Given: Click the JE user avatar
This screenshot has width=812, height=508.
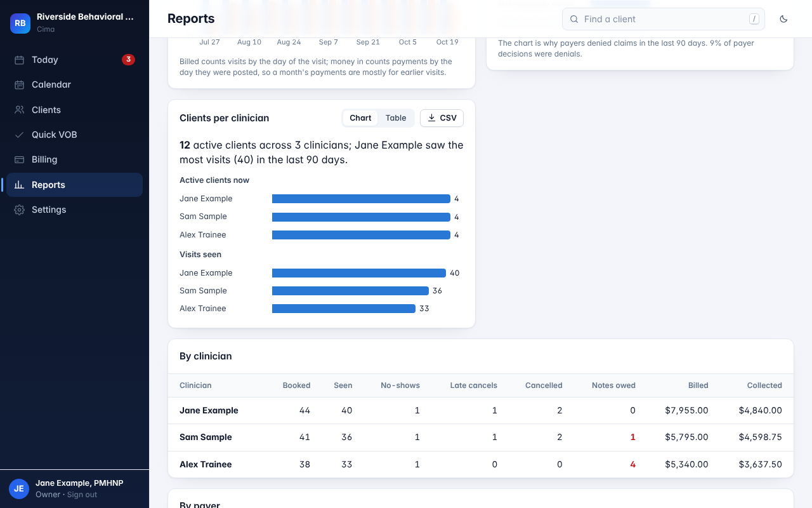Looking at the screenshot, I should (19, 488).
